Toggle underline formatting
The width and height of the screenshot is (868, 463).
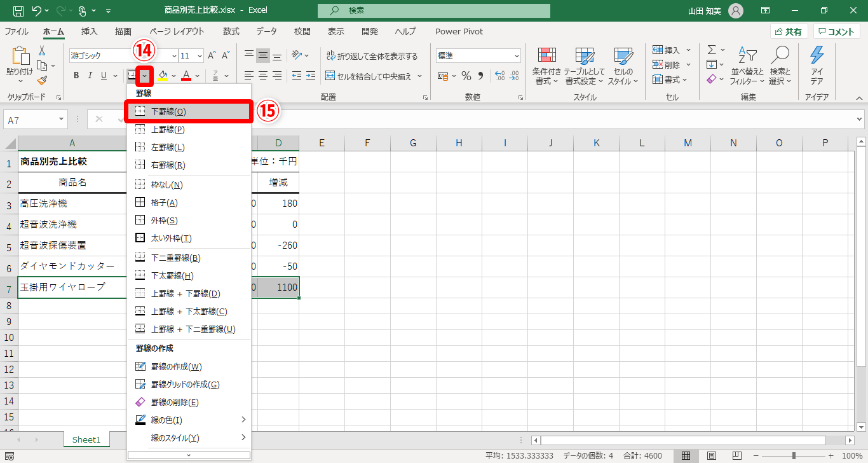104,76
